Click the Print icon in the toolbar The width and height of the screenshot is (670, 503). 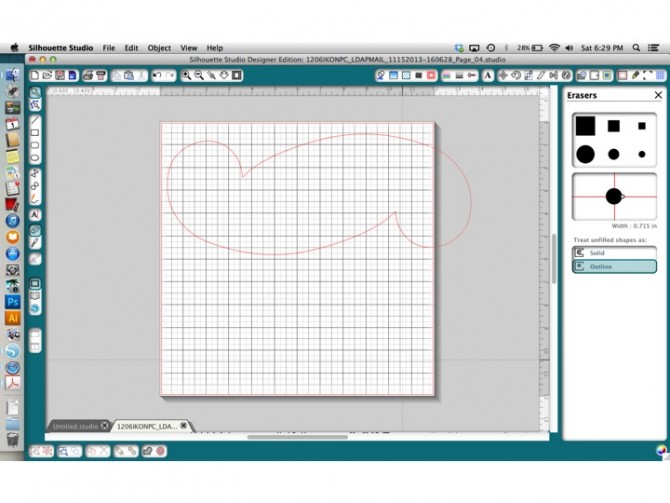88,76
